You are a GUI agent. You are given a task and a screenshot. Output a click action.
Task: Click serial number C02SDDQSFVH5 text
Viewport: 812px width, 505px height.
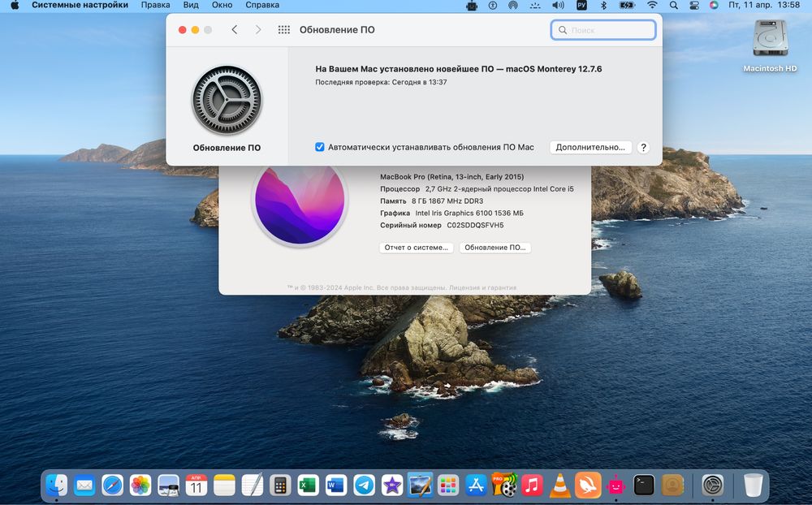(475, 226)
